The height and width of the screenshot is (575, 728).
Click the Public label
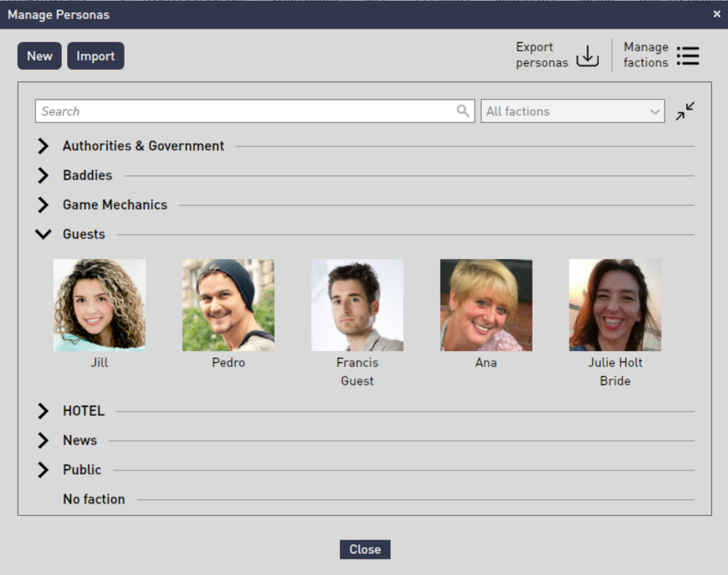coord(82,470)
